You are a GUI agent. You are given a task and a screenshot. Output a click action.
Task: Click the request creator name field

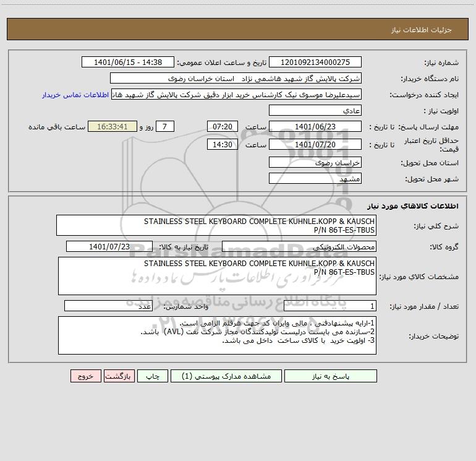[x=237, y=94]
